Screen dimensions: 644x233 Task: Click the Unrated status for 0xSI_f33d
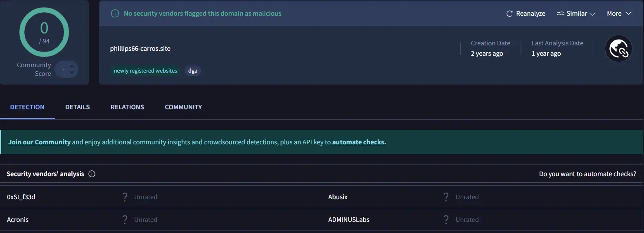click(146, 197)
